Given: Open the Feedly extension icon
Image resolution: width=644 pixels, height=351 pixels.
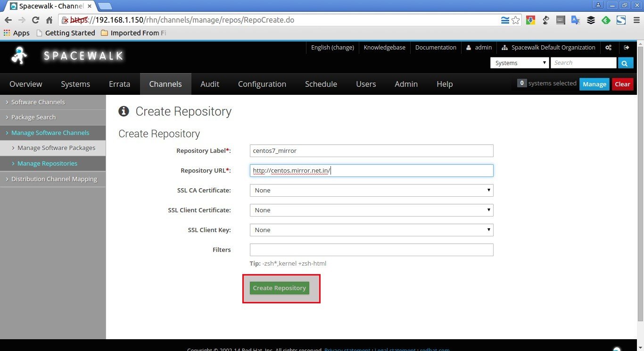Looking at the screenshot, I should click(x=606, y=20).
